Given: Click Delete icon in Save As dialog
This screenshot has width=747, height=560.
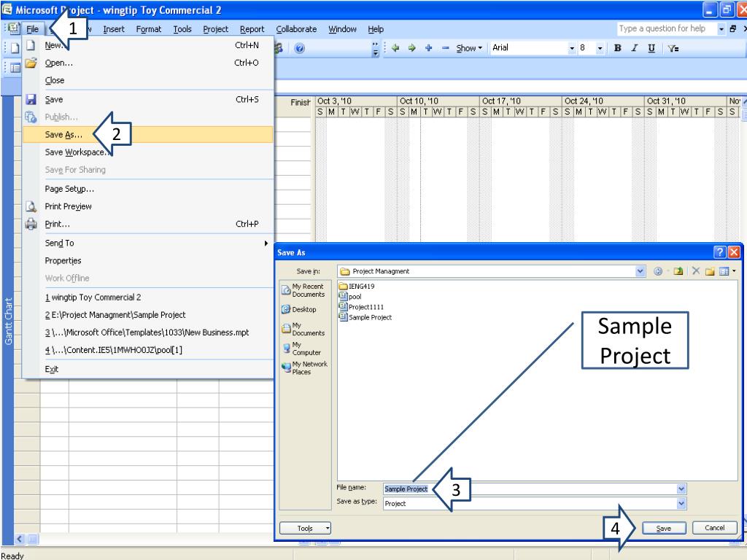Looking at the screenshot, I should click(x=695, y=271).
